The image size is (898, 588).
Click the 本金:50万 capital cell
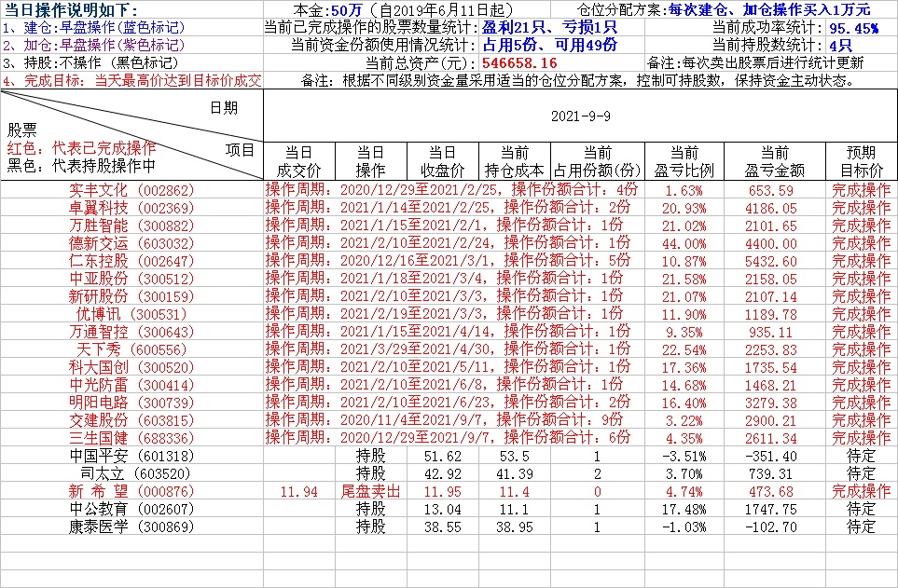[x=407, y=9]
